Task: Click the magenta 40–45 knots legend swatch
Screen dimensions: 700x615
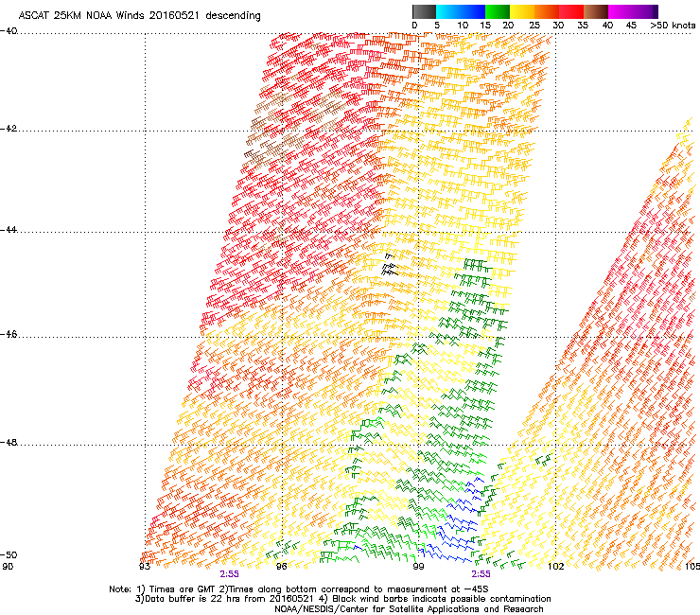Action: click(621, 11)
